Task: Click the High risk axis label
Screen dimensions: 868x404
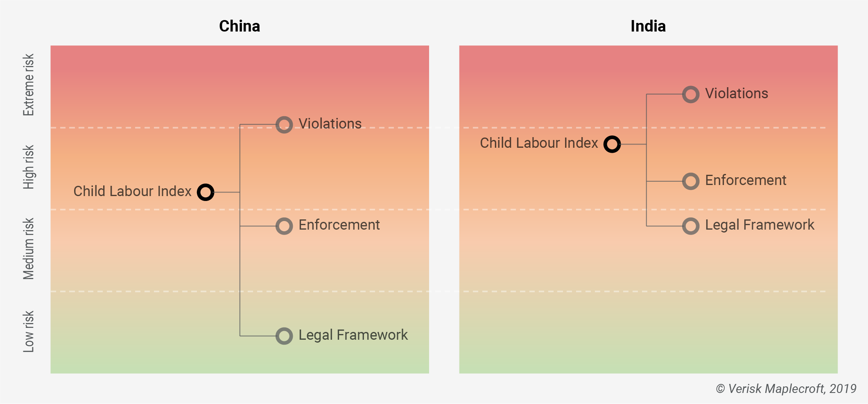Action: point(28,167)
